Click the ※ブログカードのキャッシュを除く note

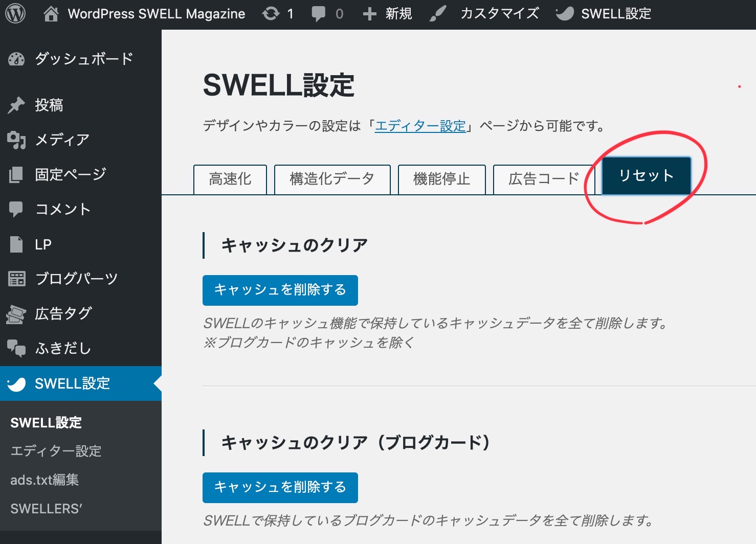pyautogui.click(x=308, y=343)
